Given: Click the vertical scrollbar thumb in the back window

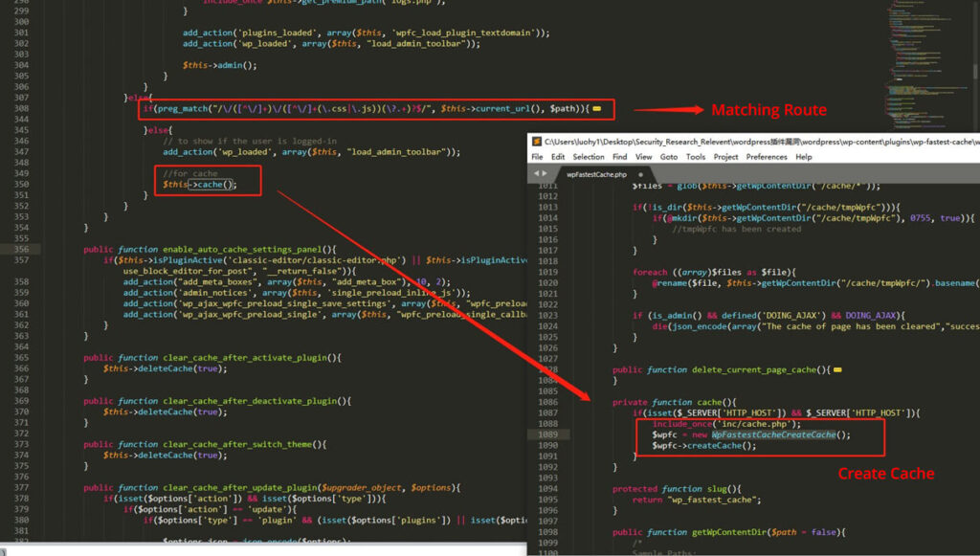Looking at the screenshot, I should coord(975,71).
